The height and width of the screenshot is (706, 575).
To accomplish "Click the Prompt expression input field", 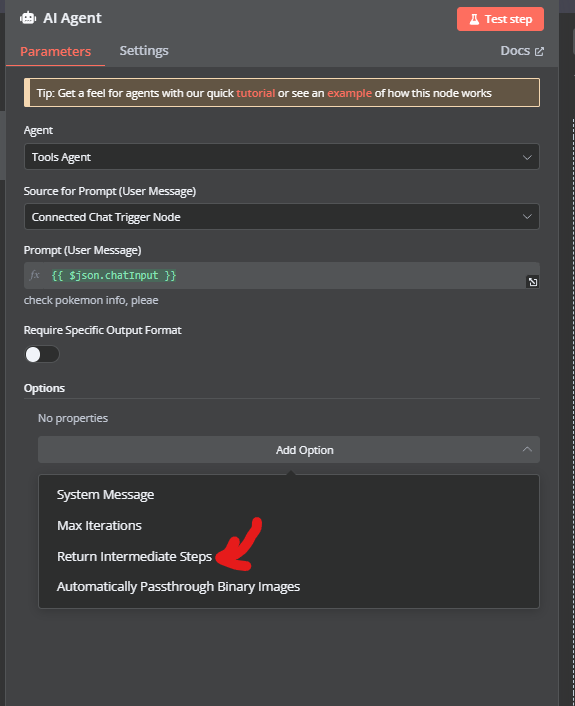I will click(282, 276).
